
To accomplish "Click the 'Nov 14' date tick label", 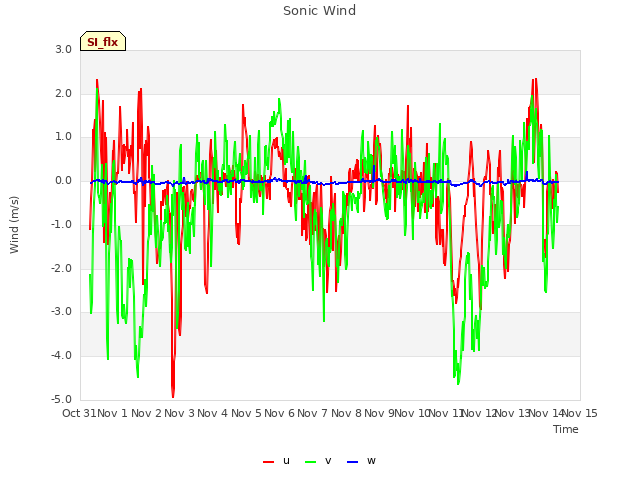I will click(x=547, y=413).
